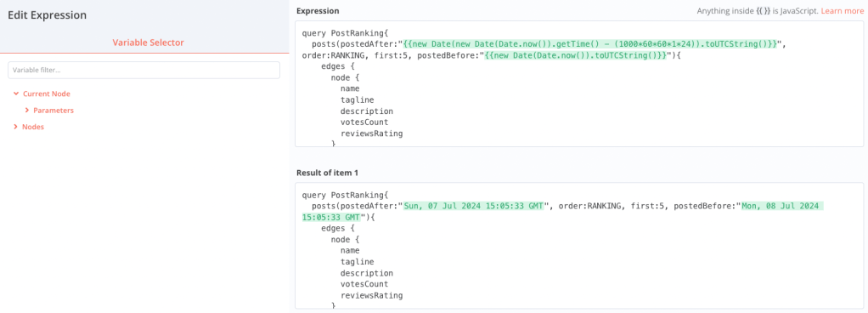
Task: Click 'name' field in the Result panel
Action: [350, 250]
